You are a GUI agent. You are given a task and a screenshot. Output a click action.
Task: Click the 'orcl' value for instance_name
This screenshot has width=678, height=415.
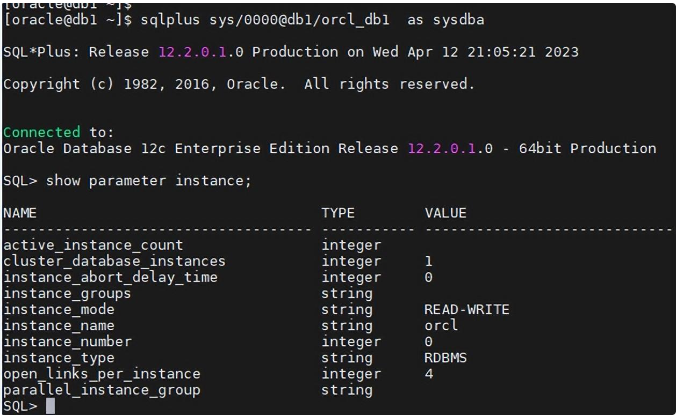441,325
